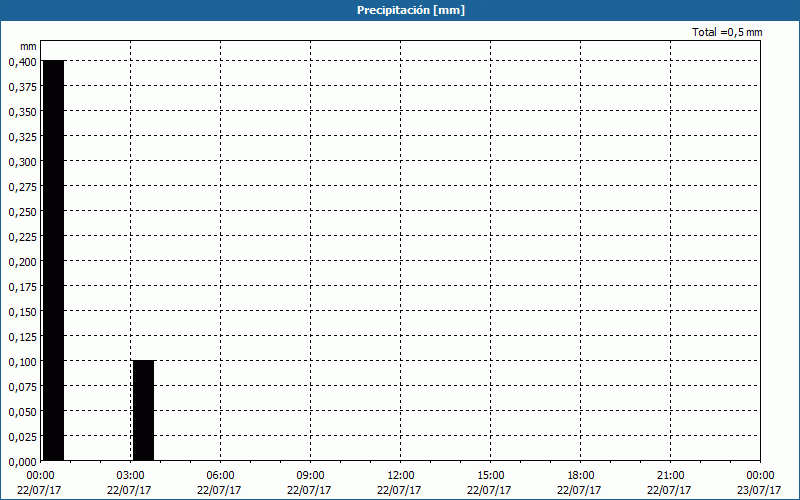
Task: Click the 0,000 y-axis label
Action: click(x=22, y=462)
